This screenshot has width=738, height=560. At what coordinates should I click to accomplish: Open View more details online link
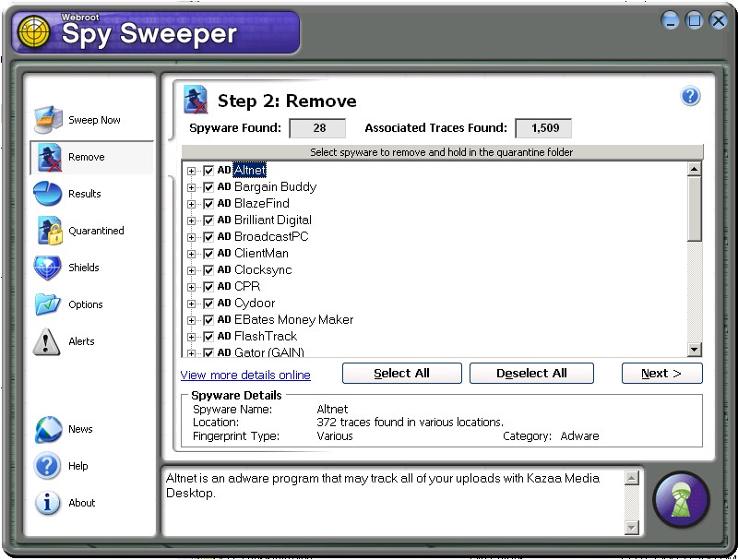point(245,375)
